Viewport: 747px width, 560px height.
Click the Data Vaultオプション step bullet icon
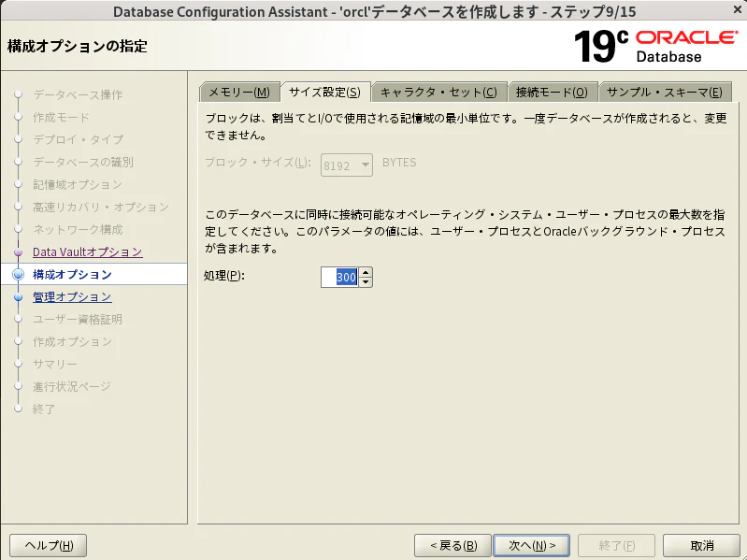(x=18, y=251)
